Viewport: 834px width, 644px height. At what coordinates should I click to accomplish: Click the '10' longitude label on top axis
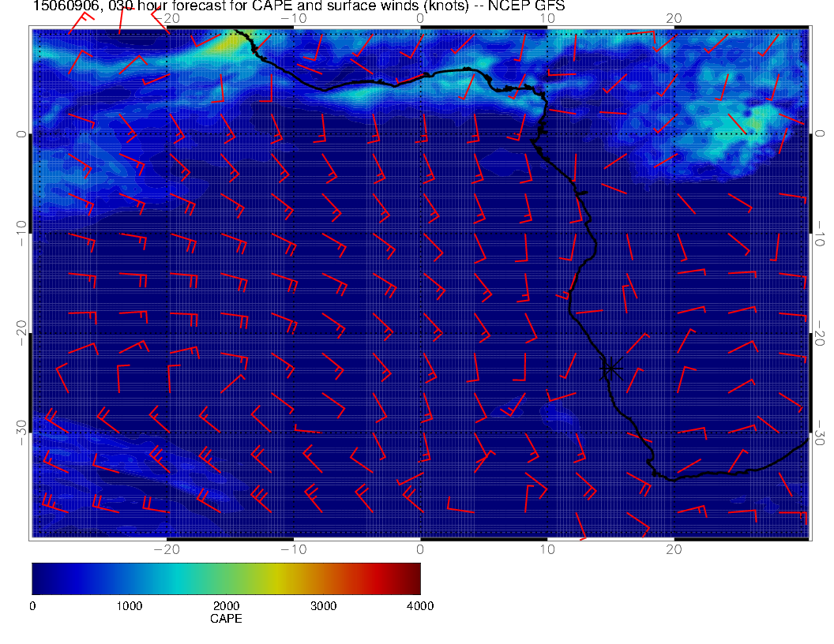[x=547, y=19]
